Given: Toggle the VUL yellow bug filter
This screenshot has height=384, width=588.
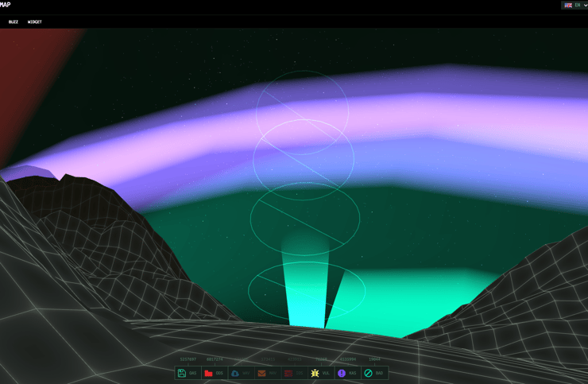Looking at the screenshot, I should 321,373.
